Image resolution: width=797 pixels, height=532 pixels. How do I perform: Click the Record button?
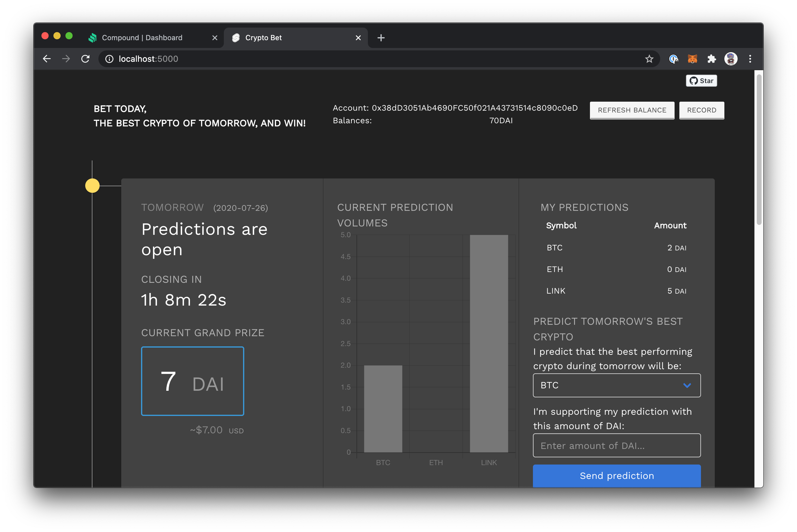tap(701, 110)
